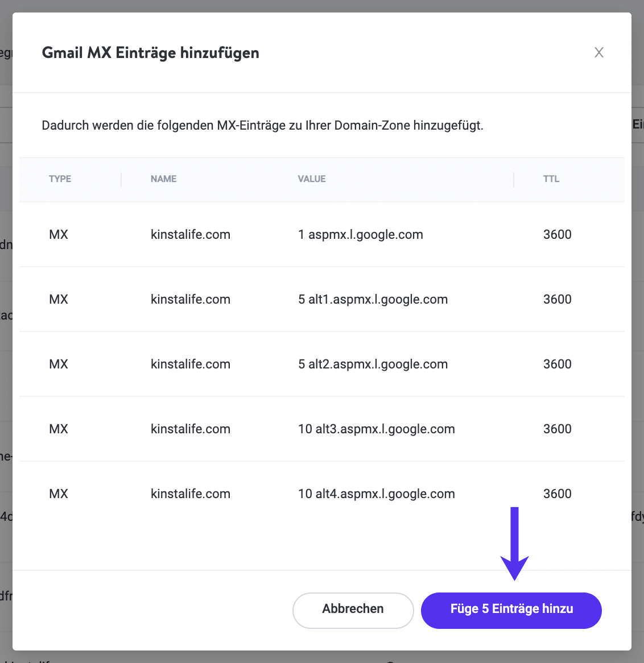Image resolution: width=644 pixels, height=663 pixels.
Task: Click the Gmail MX Einträge hinzufügen dialog title
Action: (150, 52)
